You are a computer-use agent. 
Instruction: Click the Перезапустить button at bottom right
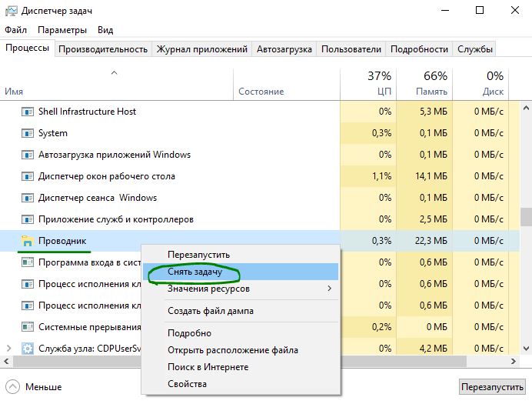point(492,387)
